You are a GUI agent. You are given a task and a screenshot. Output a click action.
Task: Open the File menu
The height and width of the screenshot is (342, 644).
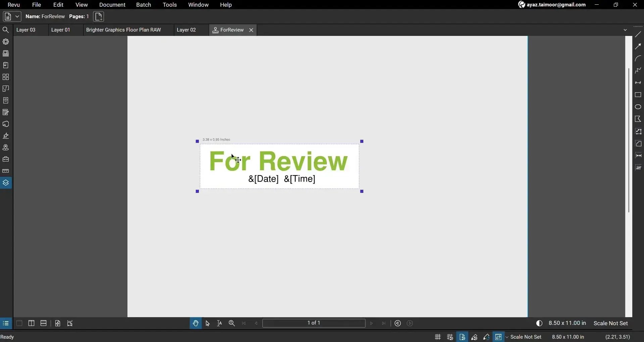click(x=36, y=5)
